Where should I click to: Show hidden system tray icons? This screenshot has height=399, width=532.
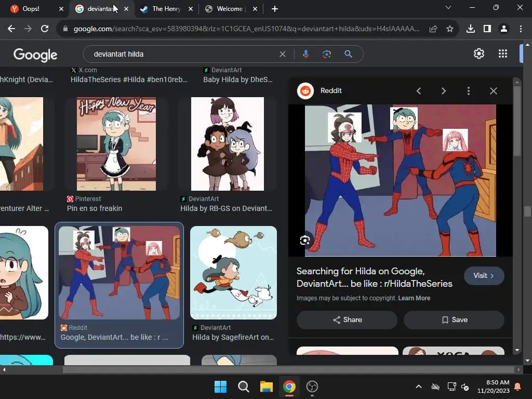419,387
